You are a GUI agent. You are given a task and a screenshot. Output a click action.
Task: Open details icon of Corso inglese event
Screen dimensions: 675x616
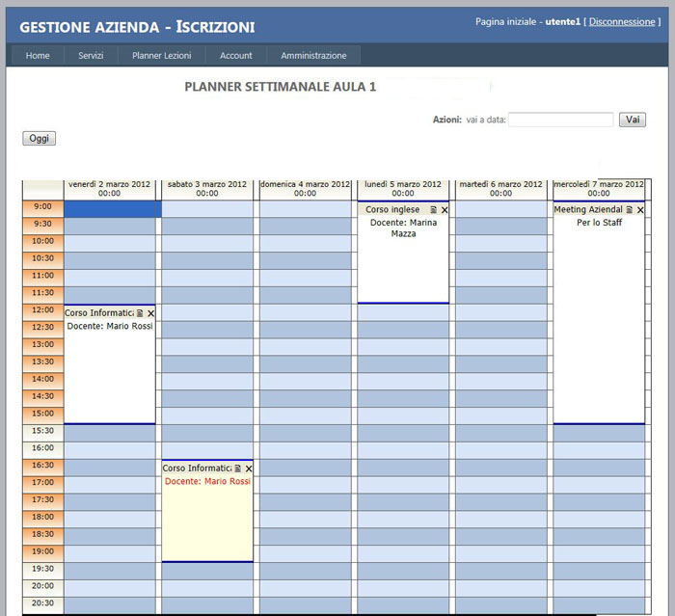(x=434, y=209)
